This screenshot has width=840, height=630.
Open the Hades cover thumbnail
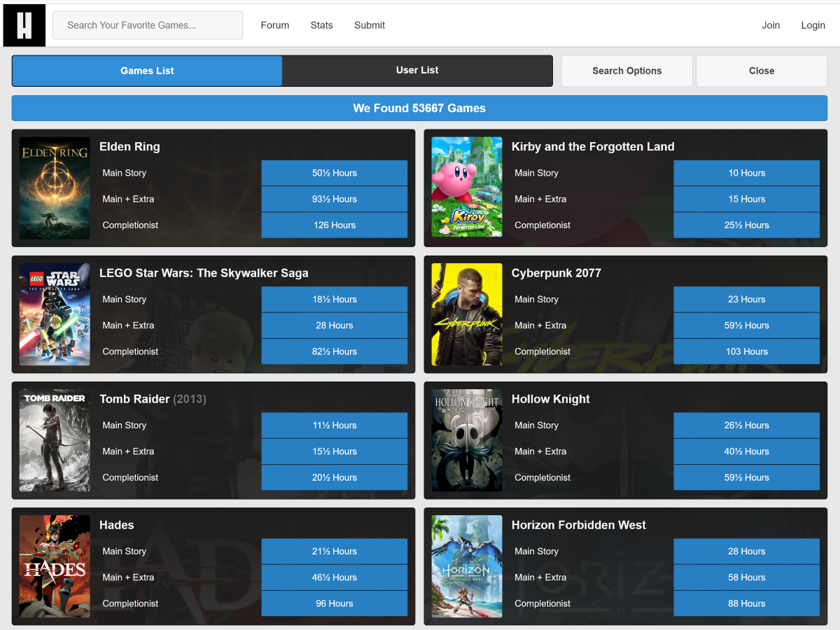point(55,566)
